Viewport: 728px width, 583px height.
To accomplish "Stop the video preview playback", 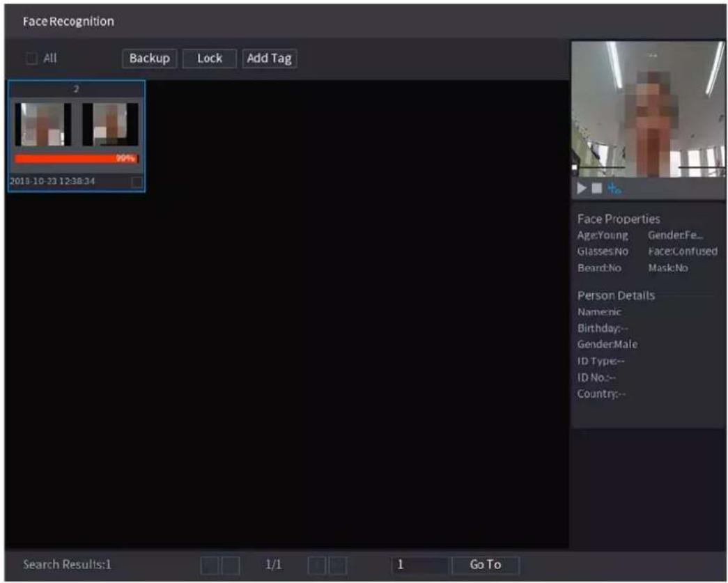I will (596, 189).
